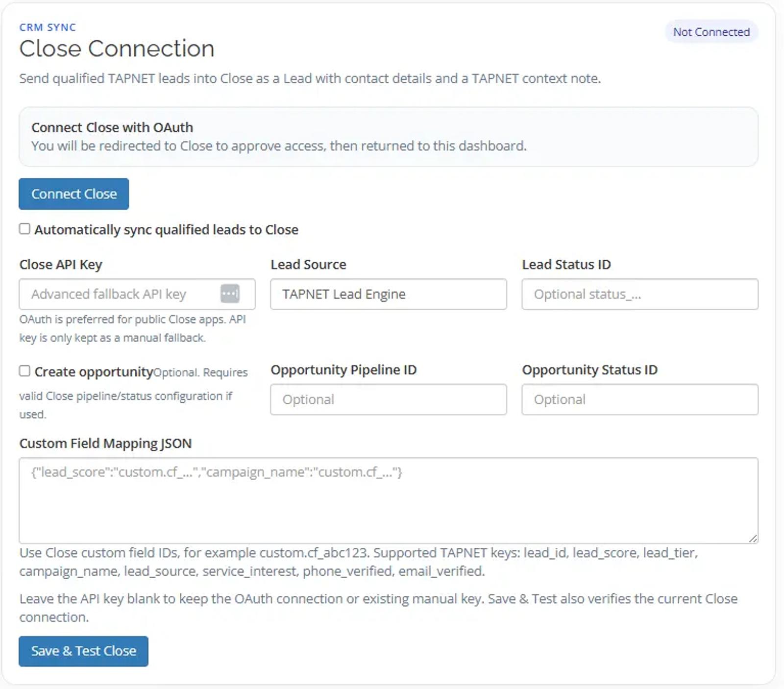Click the 'You will be redirected to Close' text
Viewport: 784px width, 689px height.
[x=279, y=146]
